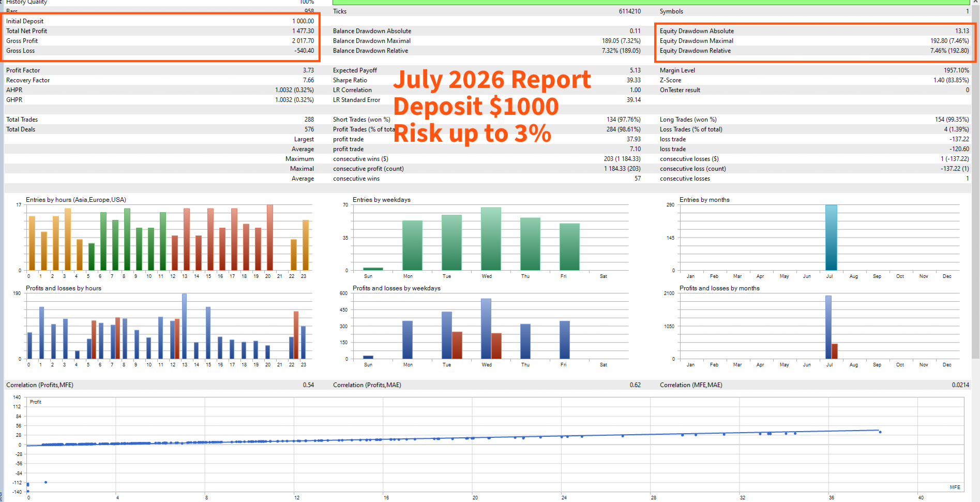The height and width of the screenshot is (502, 980).
Task: Select Long Trades value 154 (99.35%)
Action: click(952, 120)
